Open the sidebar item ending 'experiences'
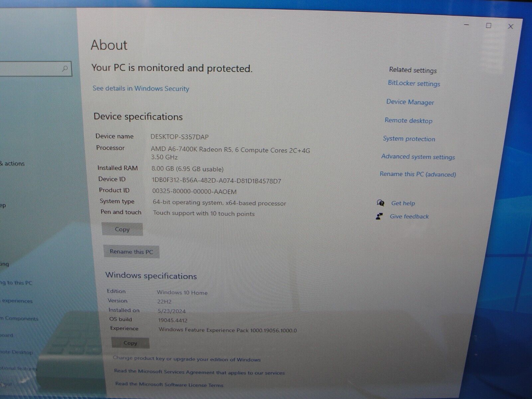Viewport: 532px width, 399px height. (17, 301)
